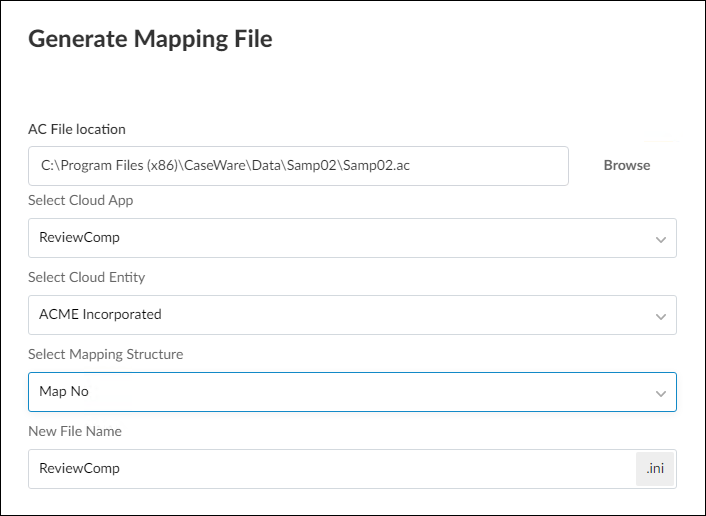The image size is (706, 516).
Task: Click the chevron arrow beside ReviewComp dropdown
Action: 660,239
